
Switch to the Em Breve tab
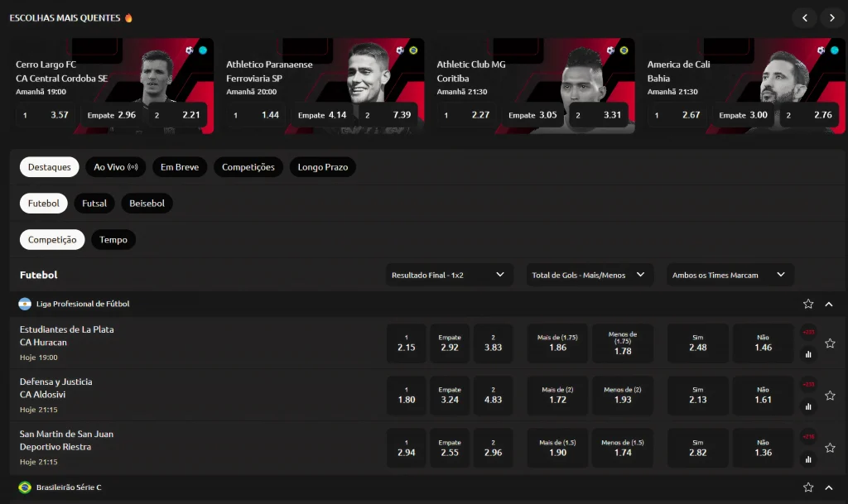pos(180,167)
